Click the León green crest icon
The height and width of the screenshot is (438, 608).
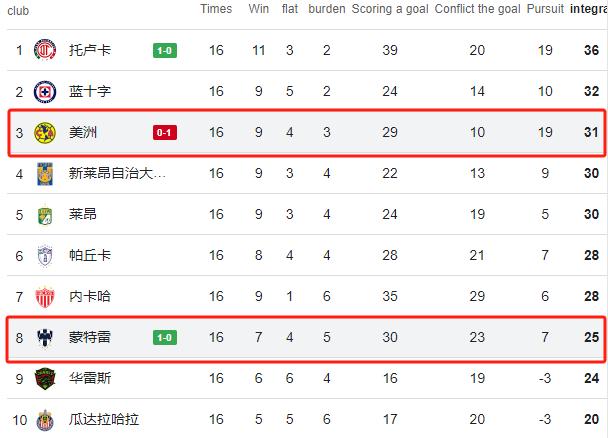(x=45, y=215)
